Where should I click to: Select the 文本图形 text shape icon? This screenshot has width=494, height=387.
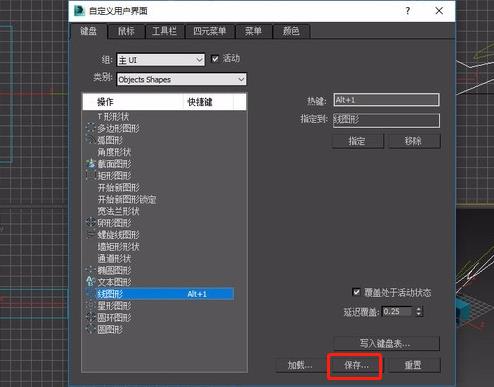pos(90,282)
